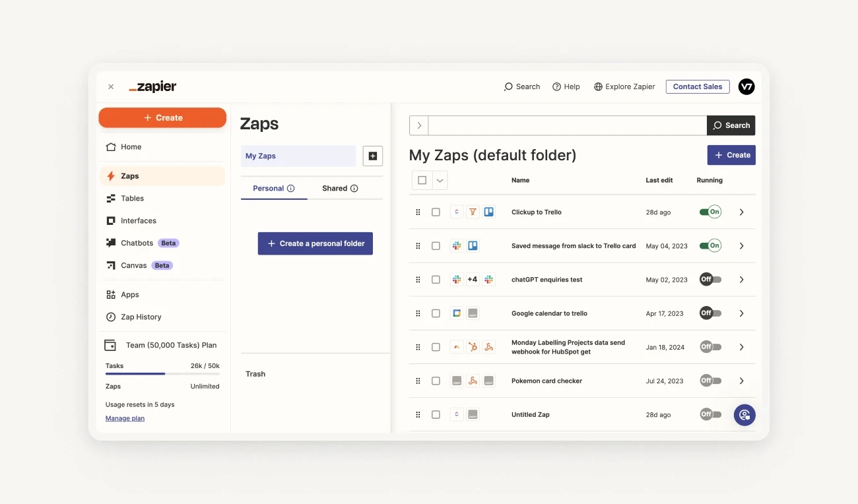The image size is (858, 504).
Task: Open the V7 account avatar
Action: point(746,86)
